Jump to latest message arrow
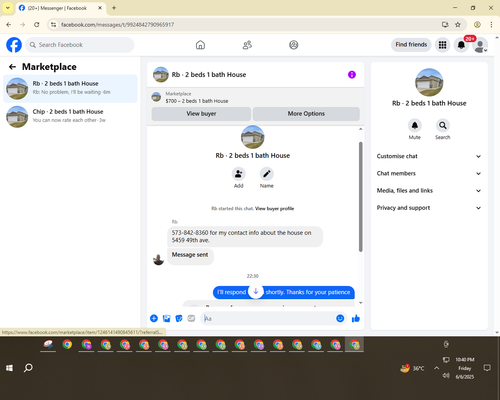The height and width of the screenshot is (400, 500). tap(256, 291)
